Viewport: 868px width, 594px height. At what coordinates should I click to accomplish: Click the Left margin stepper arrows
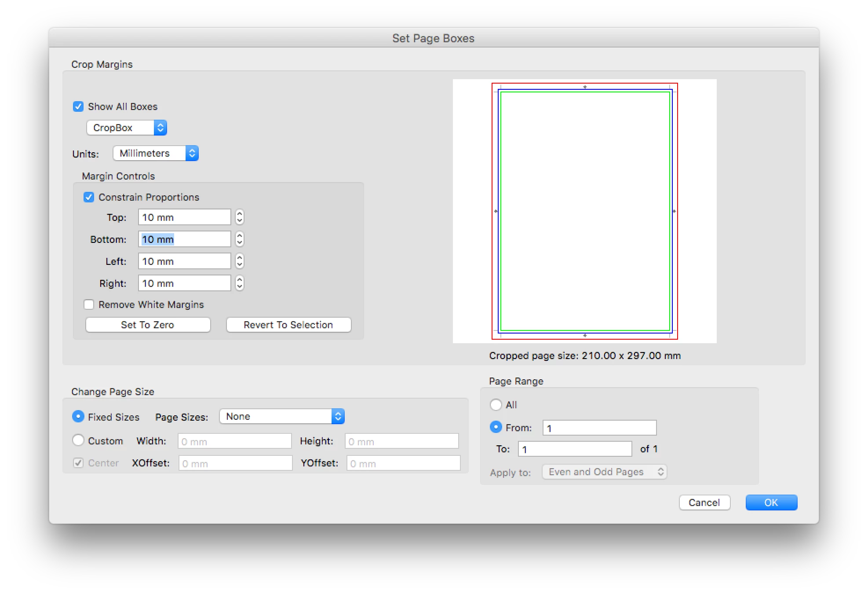(x=239, y=261)
